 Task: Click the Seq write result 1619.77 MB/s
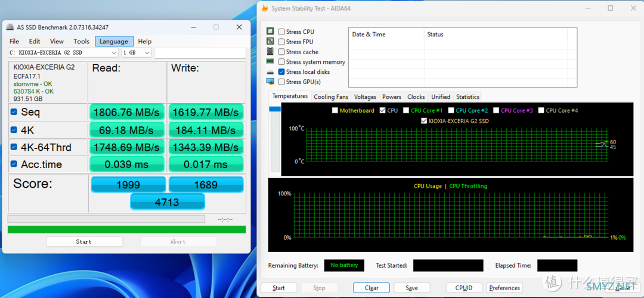point(206,113)
